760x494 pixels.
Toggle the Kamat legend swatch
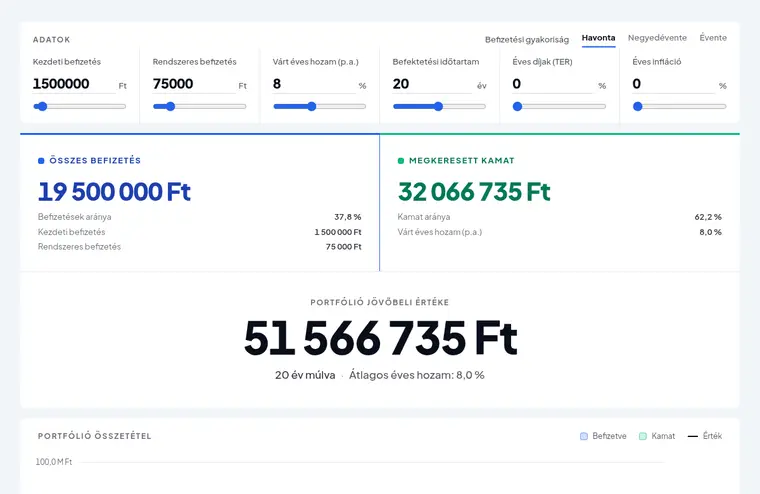coord(643,436)
